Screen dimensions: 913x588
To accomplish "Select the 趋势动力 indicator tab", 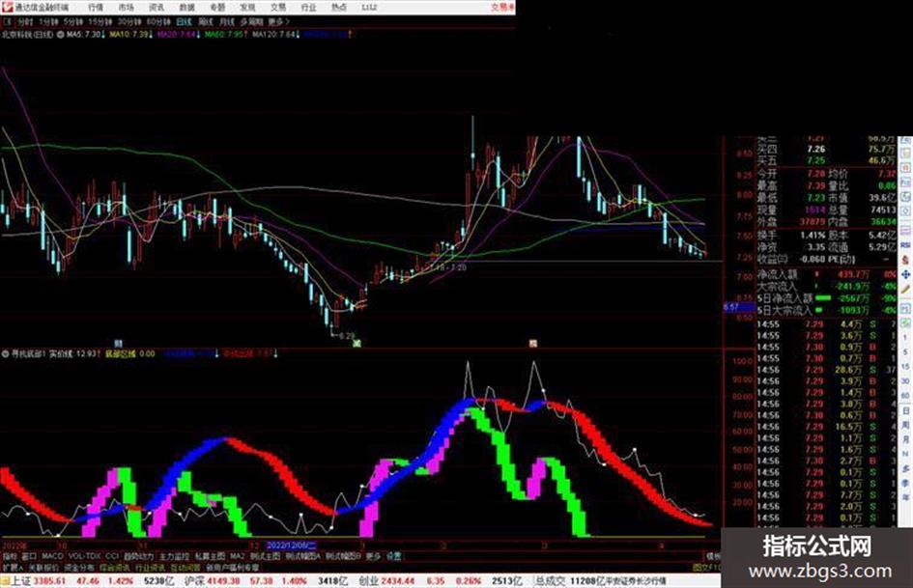I will (x=138, y=556).
